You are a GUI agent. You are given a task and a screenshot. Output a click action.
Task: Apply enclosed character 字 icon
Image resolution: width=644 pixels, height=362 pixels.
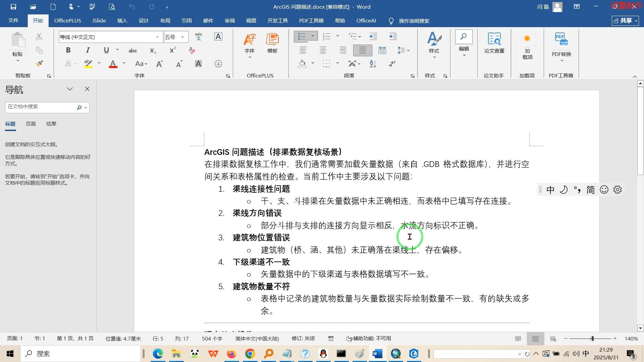click(218, 64)
